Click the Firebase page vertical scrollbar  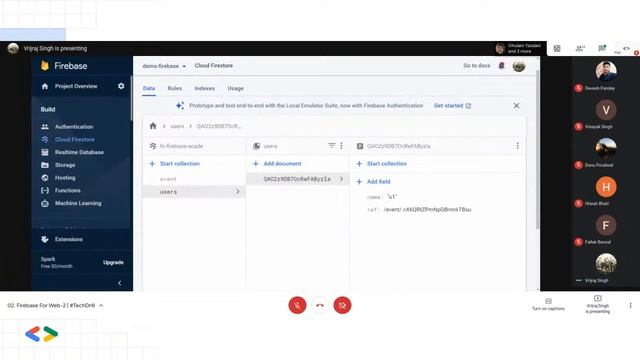pyautogui.click(x=538, y=149)
